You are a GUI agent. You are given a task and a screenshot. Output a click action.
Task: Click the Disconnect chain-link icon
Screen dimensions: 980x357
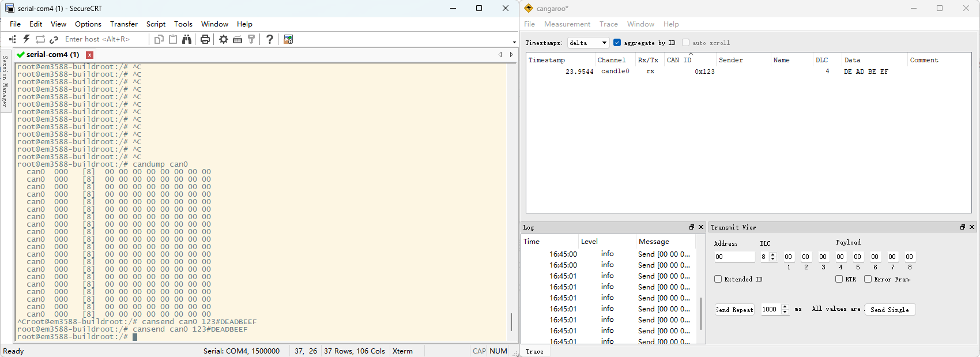(54, 39)
